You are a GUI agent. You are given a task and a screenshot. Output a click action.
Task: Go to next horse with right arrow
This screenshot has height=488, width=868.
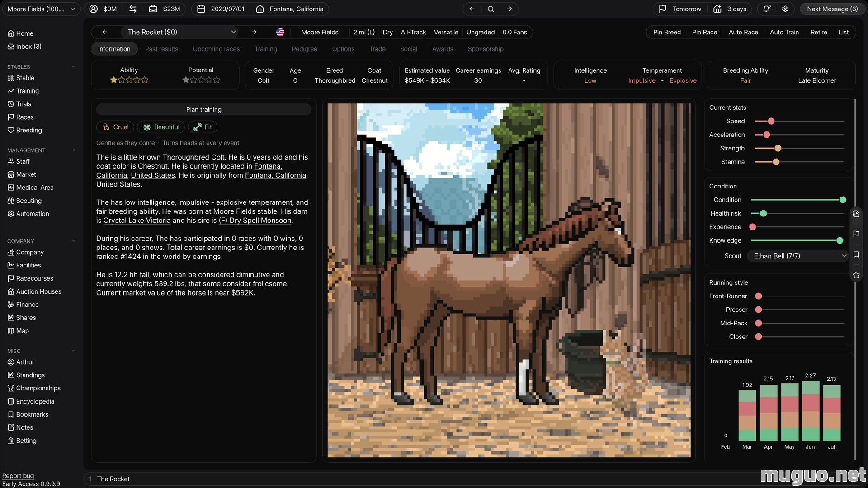click(x=254, y=32)
